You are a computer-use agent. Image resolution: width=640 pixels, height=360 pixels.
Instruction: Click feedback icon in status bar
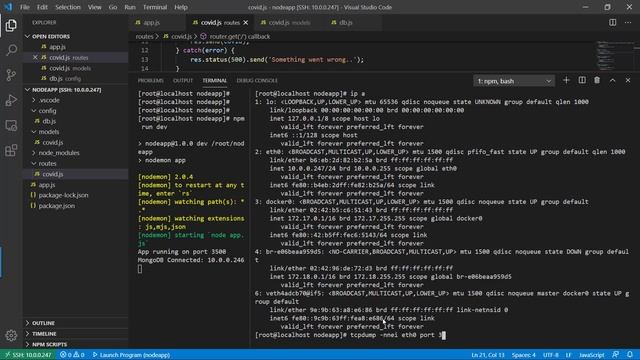(616, 355)
